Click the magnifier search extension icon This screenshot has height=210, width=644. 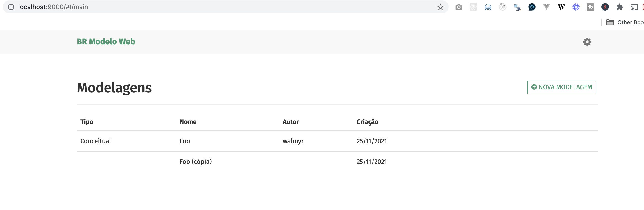pos(517,7)
